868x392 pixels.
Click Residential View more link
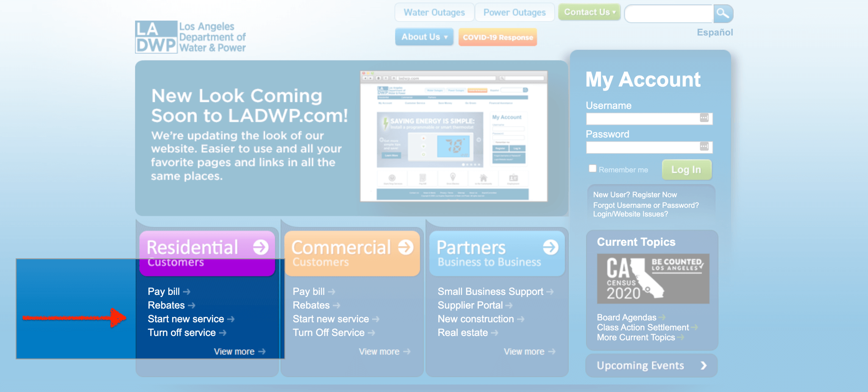(x=239, y=352)
